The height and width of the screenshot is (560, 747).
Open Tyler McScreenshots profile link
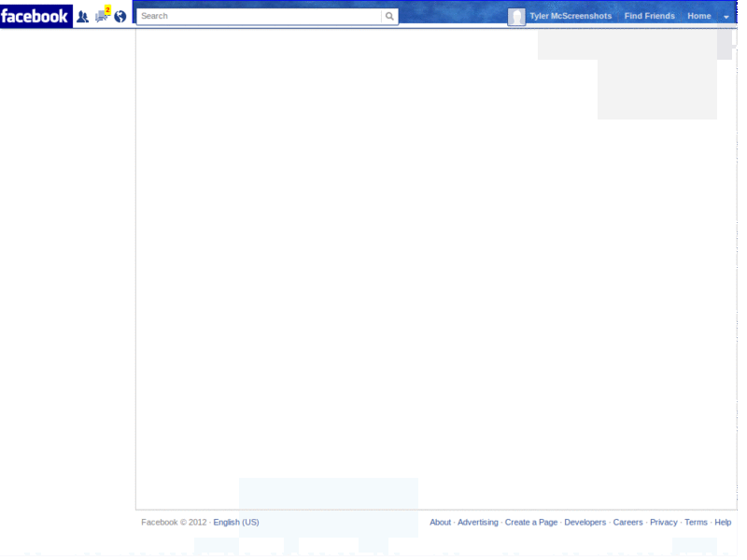pyautogui.click(x=571, y=16)
